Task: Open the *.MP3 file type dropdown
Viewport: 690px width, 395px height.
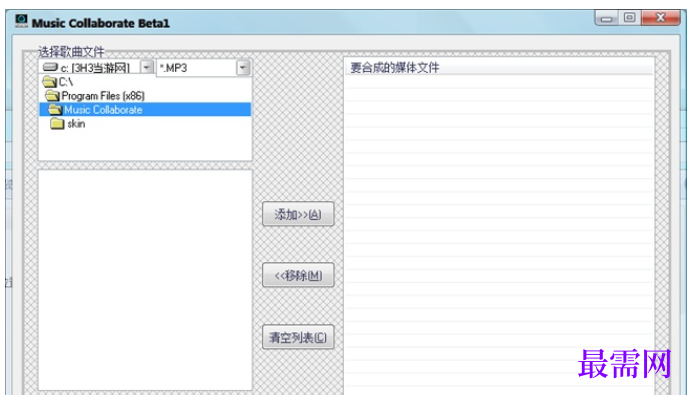Action: [x=242, y=68]
